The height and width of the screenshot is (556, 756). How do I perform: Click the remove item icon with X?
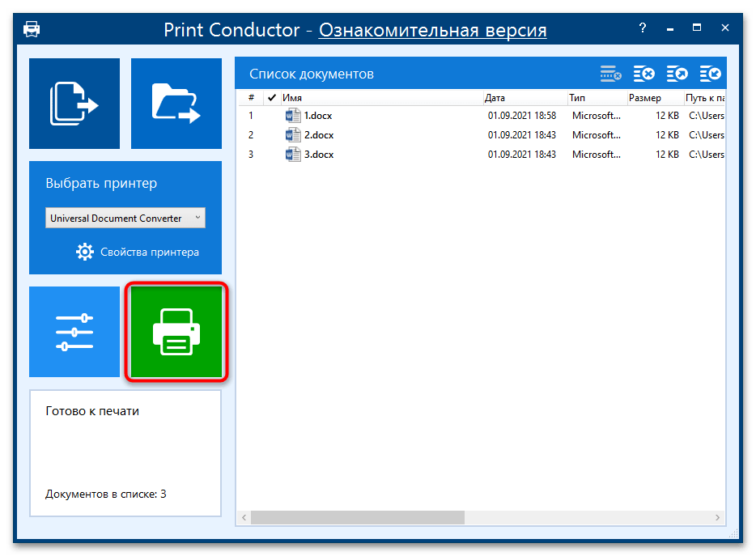[644, 74]
